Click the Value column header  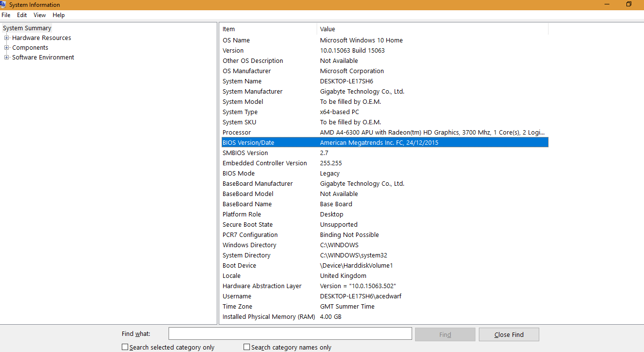click(x=433, y=29)
